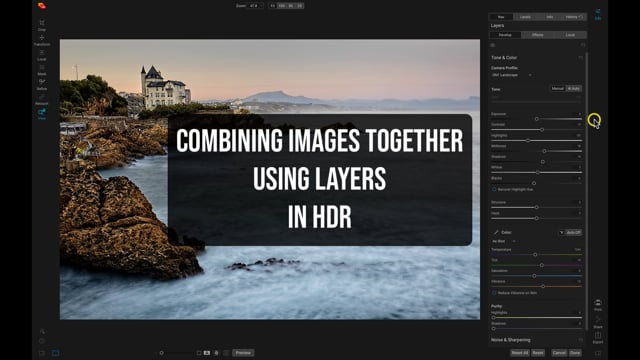Image resolution: width=640 pixels, height=360 pixels.
Task: Select the Retouch tool
Action: coord(42,100)
